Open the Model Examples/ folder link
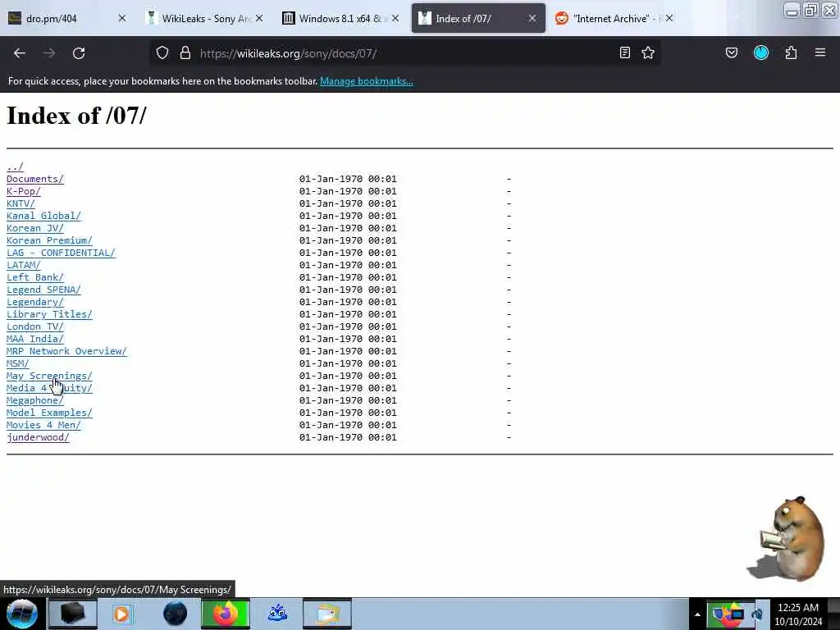 pyautogui.click(x=49, y=413)
